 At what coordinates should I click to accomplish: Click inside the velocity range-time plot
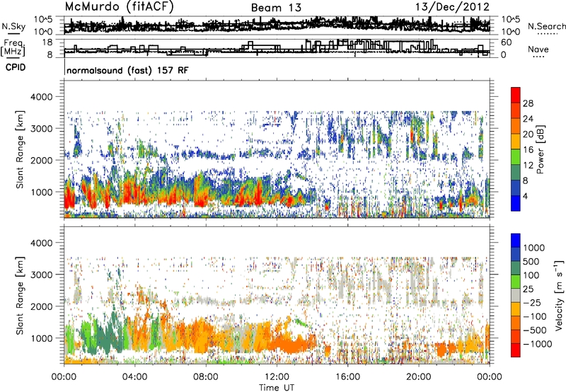pyautogui.click(x=277, y=295)
